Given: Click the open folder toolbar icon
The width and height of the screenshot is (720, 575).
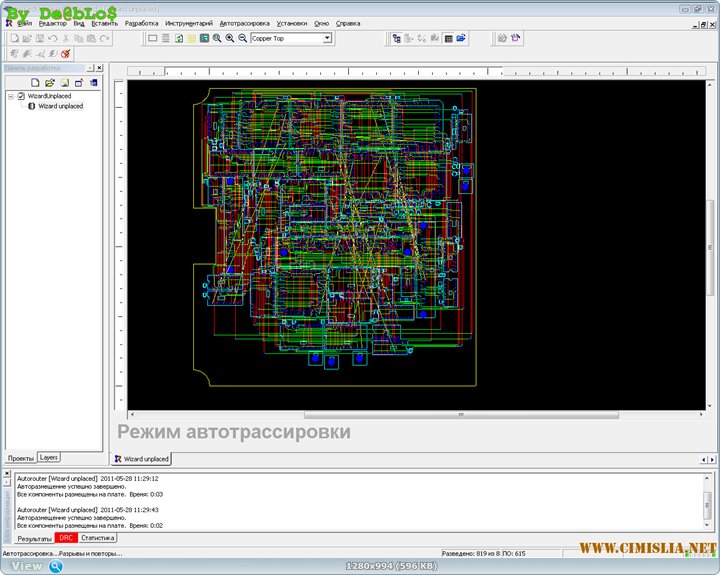Looking at the screenshot, I should point(27,38).
